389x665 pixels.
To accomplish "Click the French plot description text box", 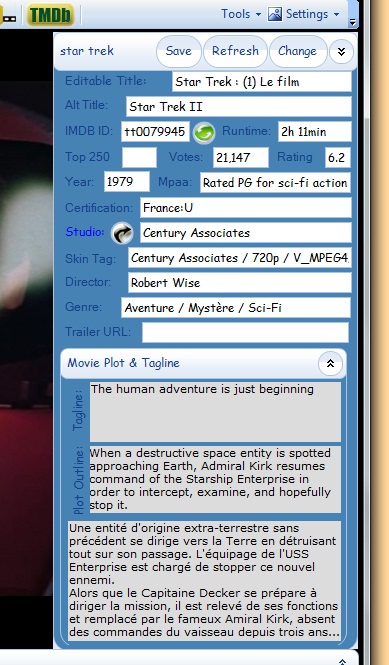I will (204, 580).
